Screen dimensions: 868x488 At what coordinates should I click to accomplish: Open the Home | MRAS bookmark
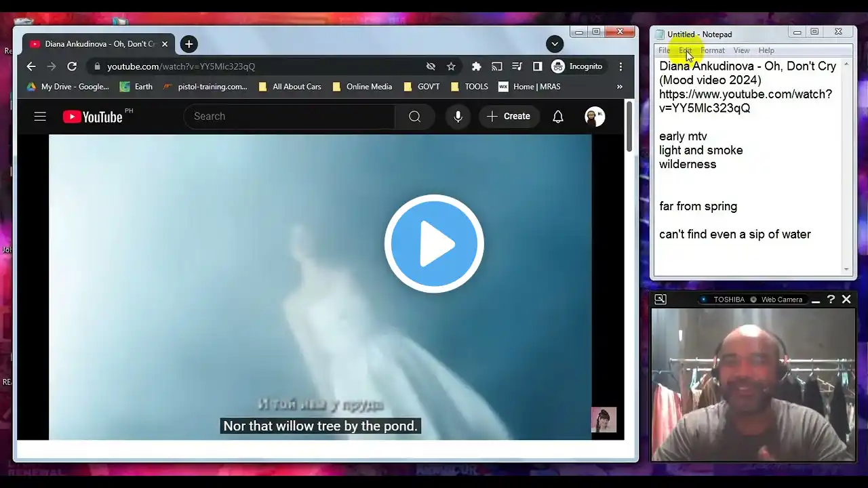click(x=530, y=87)
